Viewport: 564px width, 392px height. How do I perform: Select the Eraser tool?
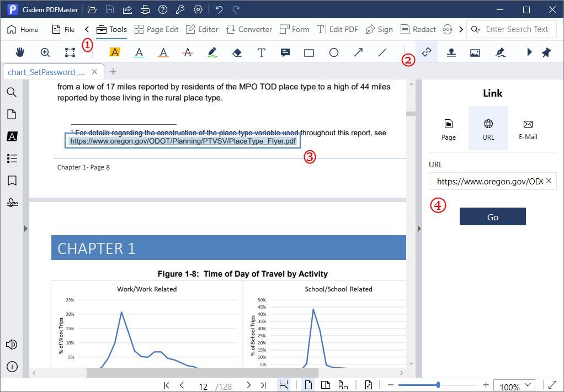click(237, 52)
